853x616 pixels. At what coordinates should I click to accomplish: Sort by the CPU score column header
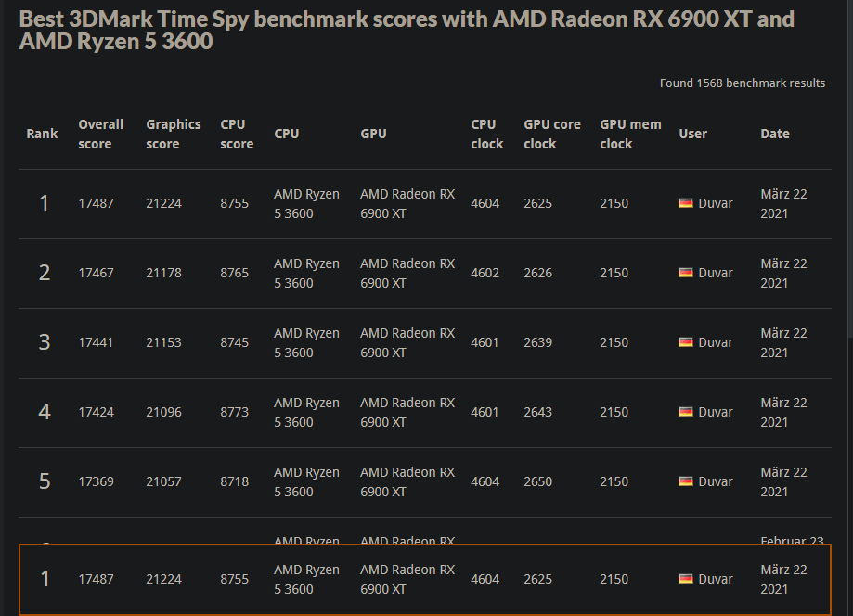237,134
